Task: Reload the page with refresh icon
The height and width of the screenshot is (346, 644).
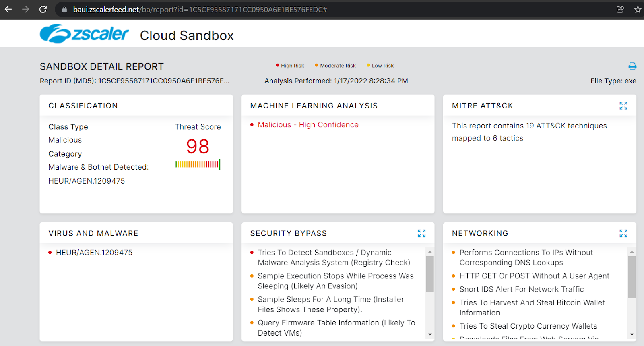Action: click(43, 9)
